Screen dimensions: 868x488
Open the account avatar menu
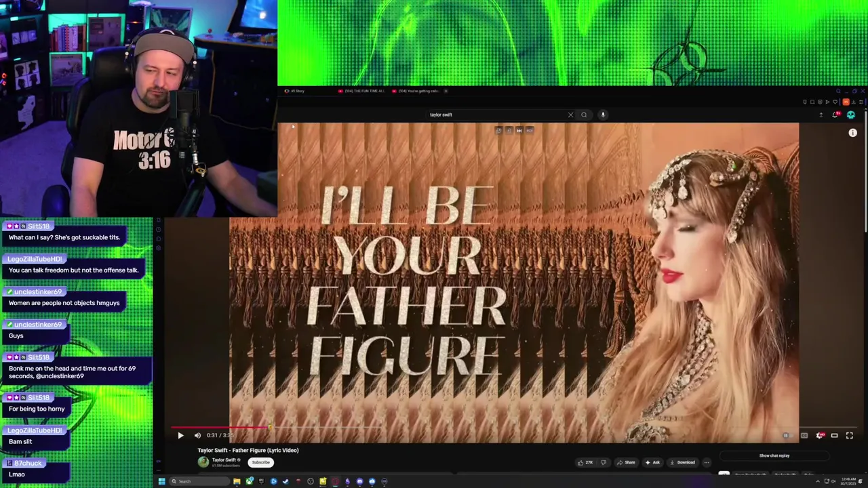tap(851, 115)
